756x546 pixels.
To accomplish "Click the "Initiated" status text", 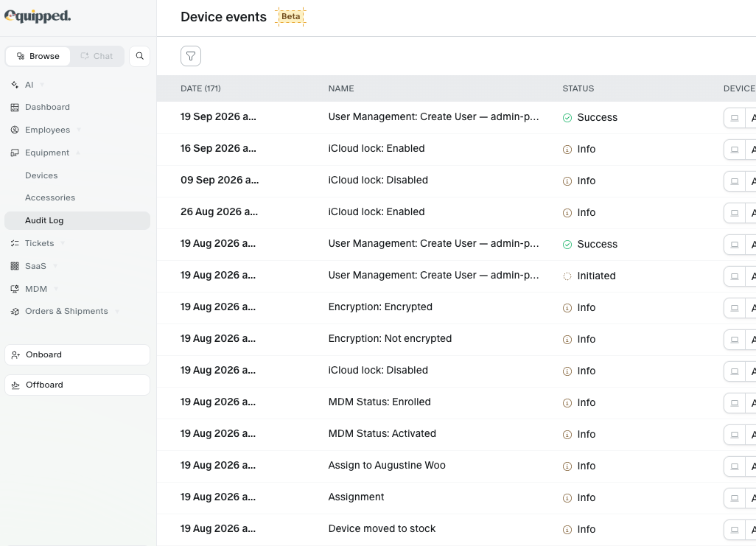I will coord(596,276).
